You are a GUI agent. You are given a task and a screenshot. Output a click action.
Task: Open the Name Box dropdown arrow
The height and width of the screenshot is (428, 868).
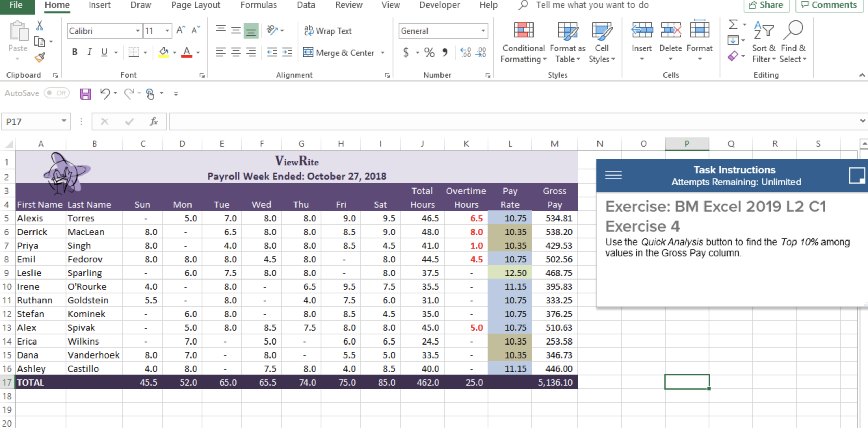coord(64,121)
